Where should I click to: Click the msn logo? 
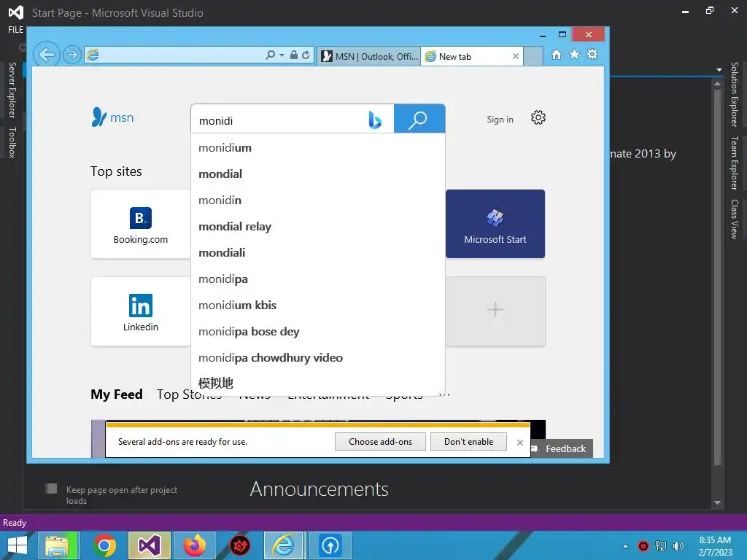coord(113,117)
